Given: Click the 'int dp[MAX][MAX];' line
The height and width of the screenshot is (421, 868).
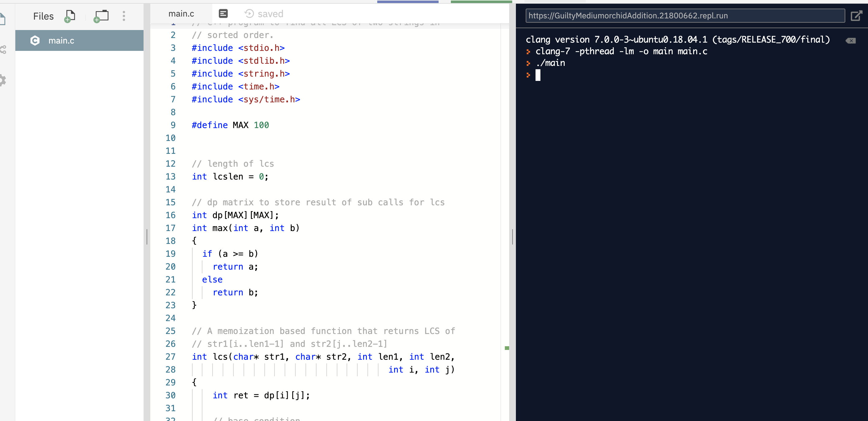Looking at the screenshot, I should [235, 215].
